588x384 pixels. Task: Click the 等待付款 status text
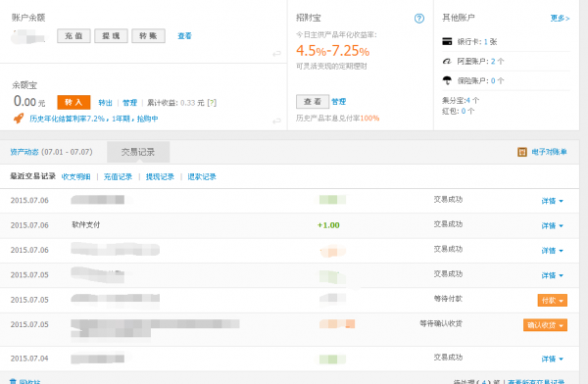(x=448, y=299)
